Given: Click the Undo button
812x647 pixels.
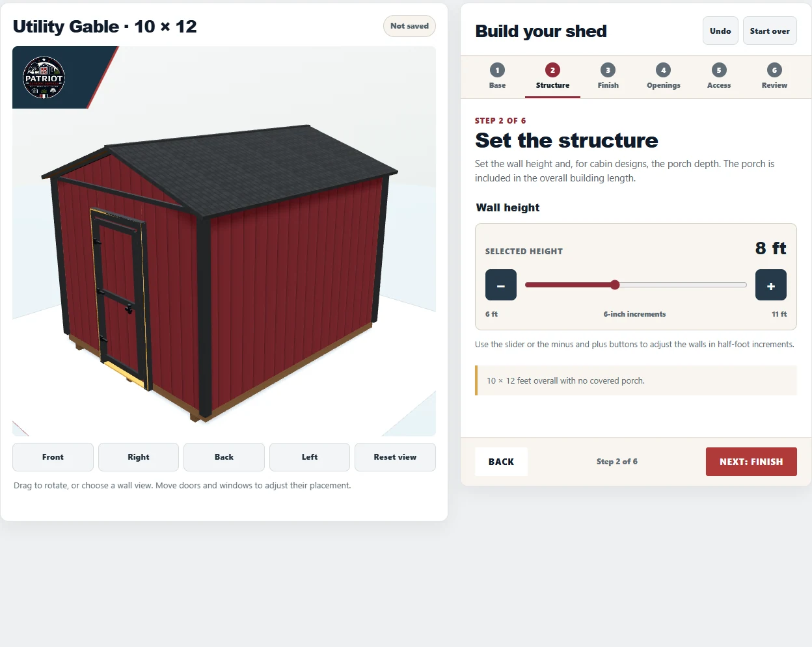Looking at the screenshot, I should pos(720,31).
